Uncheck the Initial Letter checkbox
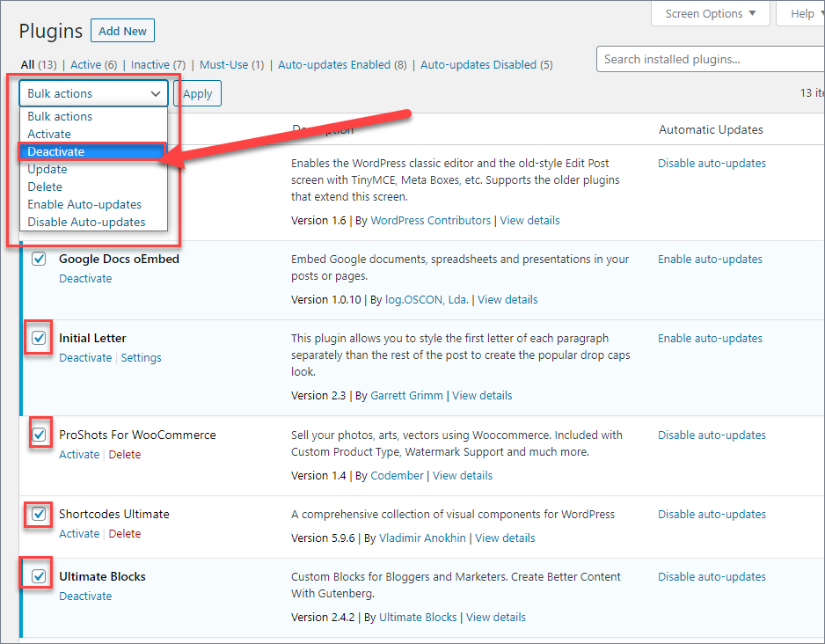Viewport: 825px width, 644px height. pos(39,338)
